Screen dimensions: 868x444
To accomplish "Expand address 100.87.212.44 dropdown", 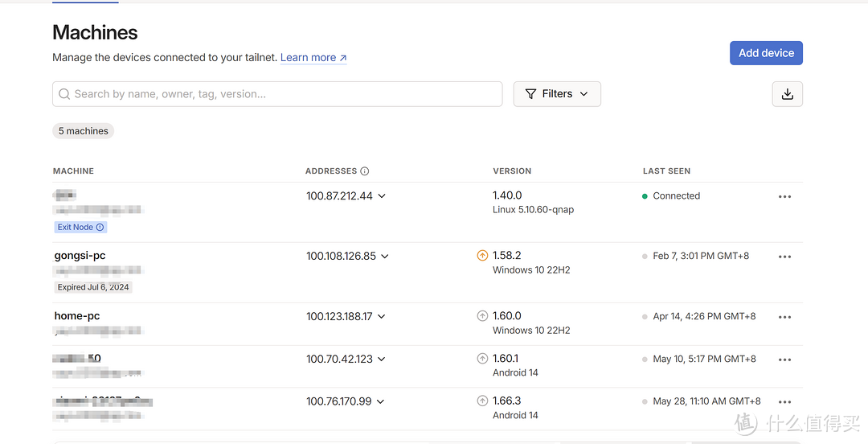I will (x=382, y=196).
